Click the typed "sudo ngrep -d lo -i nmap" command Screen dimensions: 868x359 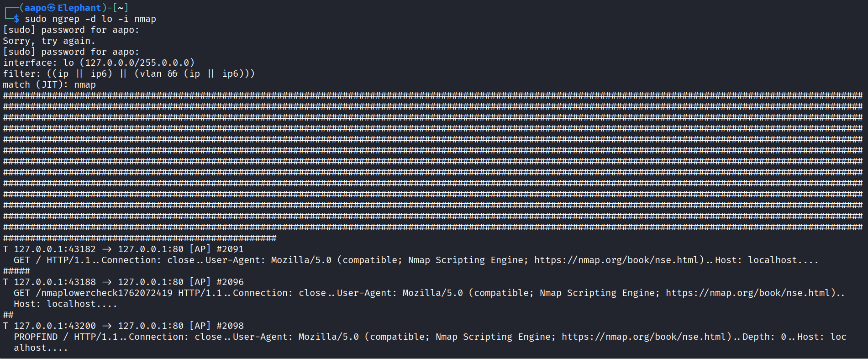(90, 19)
